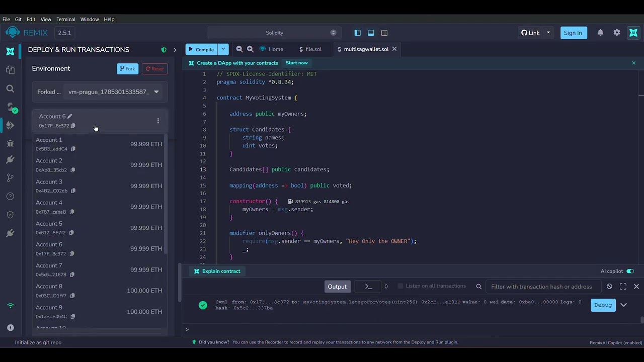
Task: Switch to the file.sol tab
Action: (310, 49)
